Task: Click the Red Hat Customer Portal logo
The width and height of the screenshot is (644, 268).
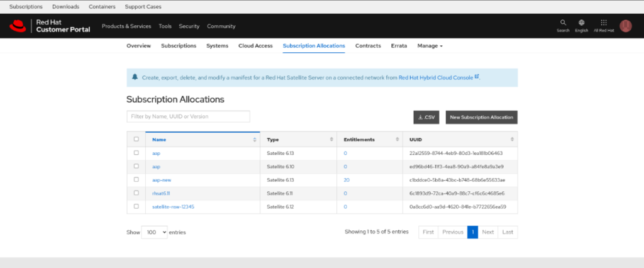Action: [x=50, y=26]
